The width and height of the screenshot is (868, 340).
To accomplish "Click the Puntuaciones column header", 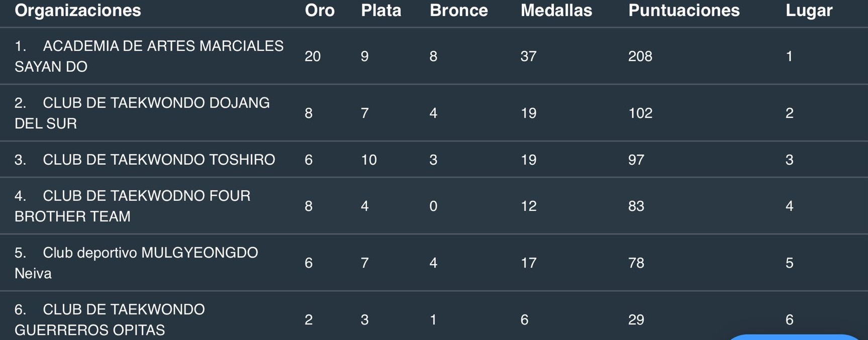I will (x=684, y=11).
